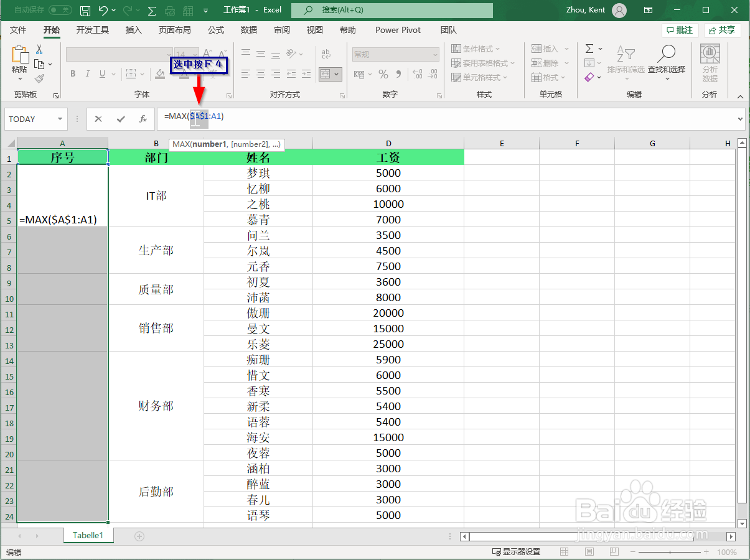
Task: Toggle the AutoSave switch
Action: pos(60,10)
